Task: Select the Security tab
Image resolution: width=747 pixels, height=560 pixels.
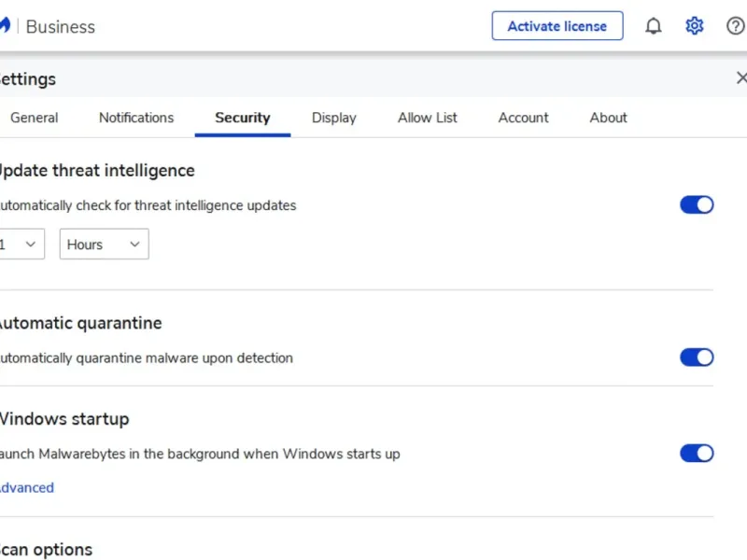Action: 243,118
